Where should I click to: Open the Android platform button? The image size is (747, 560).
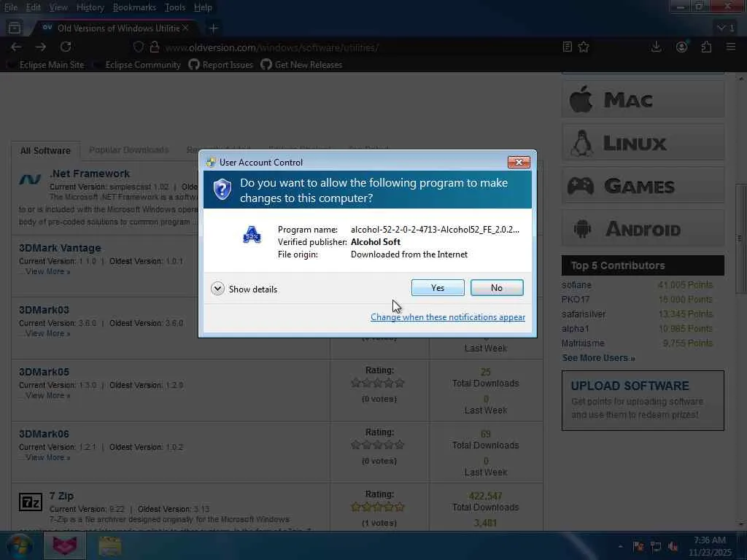click(643, 228)
